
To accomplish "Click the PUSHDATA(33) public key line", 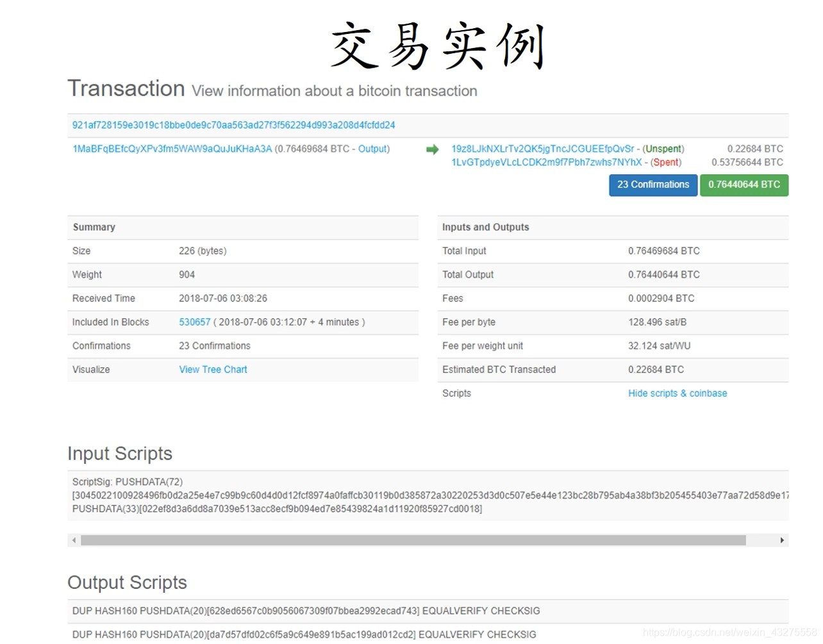I will click(x=278, y=509).
